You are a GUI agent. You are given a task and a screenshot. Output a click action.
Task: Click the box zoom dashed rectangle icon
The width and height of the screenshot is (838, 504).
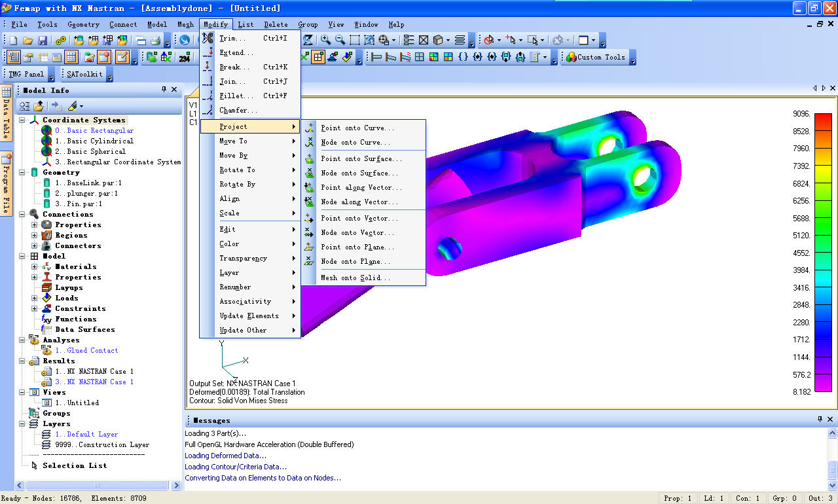[354, 41]
